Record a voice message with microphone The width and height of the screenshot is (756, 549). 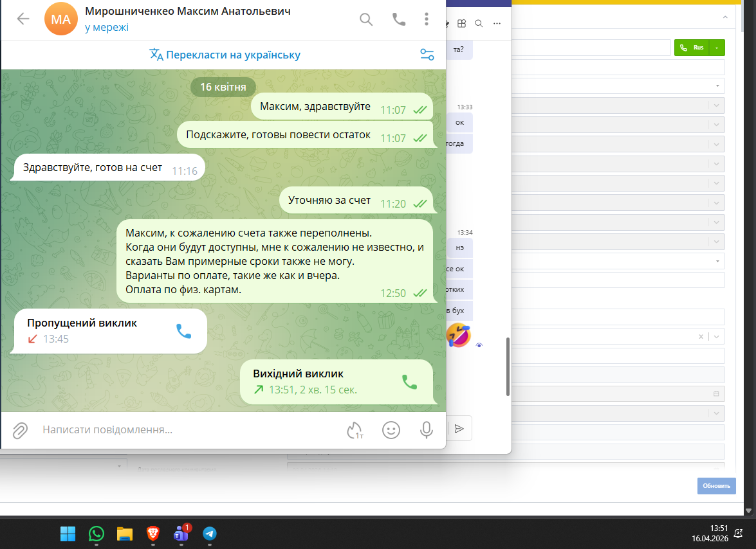coord(426,430)
